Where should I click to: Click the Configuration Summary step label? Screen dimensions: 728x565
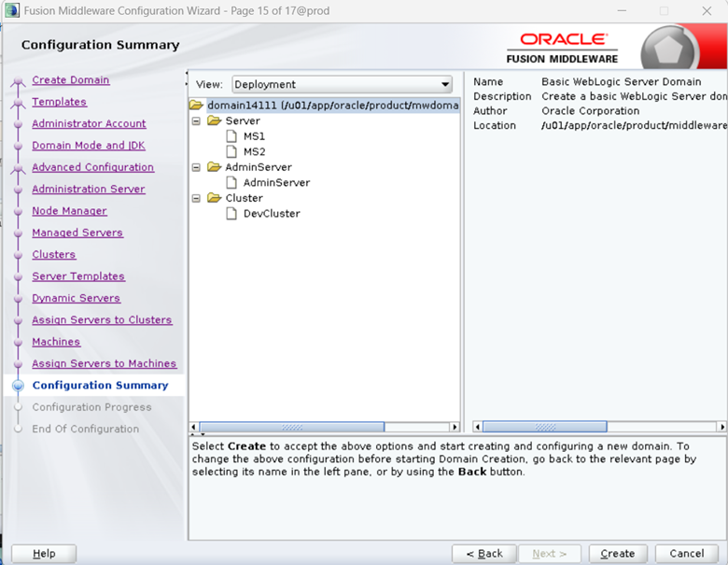click(100, 385)
